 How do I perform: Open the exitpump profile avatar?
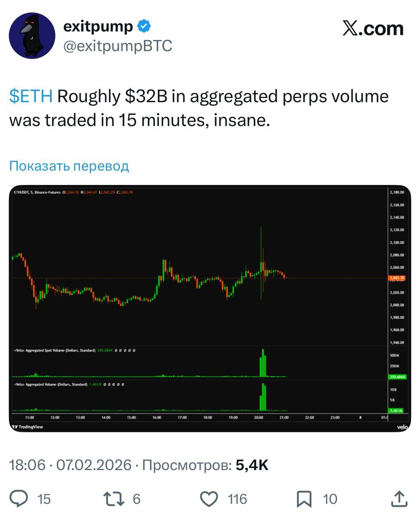click(32, 36)
